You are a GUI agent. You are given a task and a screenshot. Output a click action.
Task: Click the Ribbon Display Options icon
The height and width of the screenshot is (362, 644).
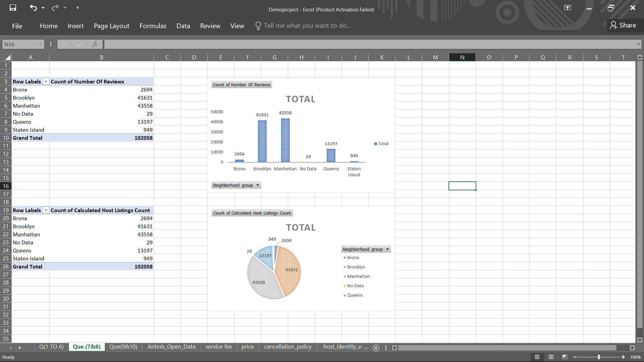coord(568,8)
